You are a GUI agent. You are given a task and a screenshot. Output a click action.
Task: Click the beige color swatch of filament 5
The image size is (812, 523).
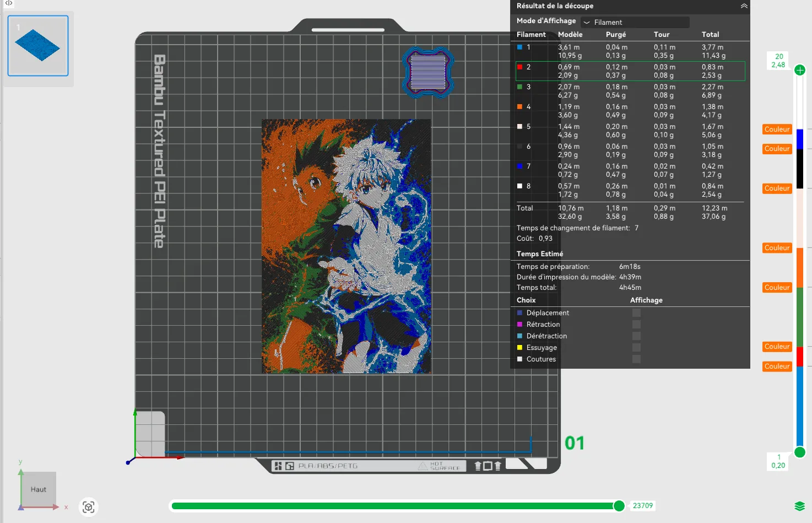tap(519, 127)
